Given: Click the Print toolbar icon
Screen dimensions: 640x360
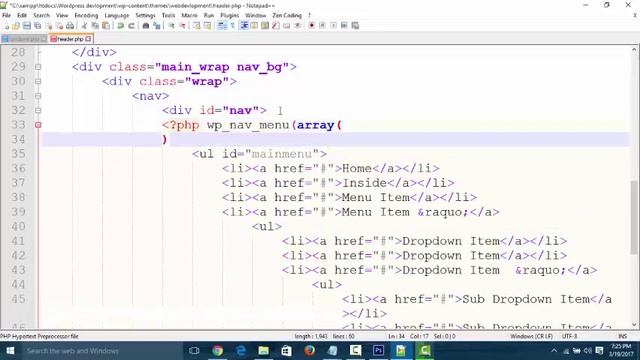Looking at the screenshot, I should [70, 26].
